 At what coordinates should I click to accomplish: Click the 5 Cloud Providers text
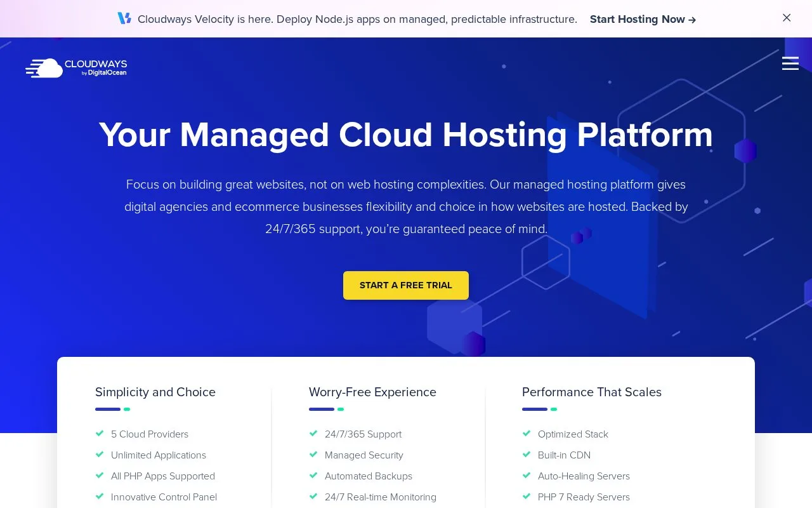[150, 434]
